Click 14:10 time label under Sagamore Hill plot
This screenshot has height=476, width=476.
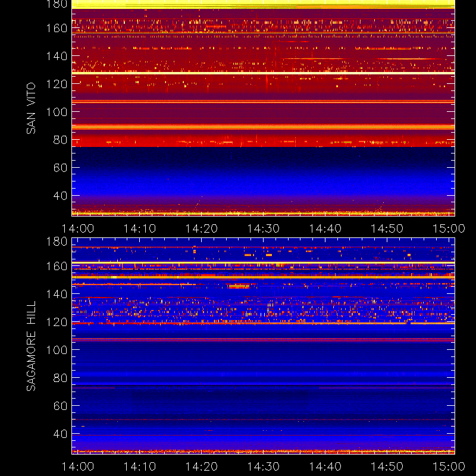tap(140, 466)
